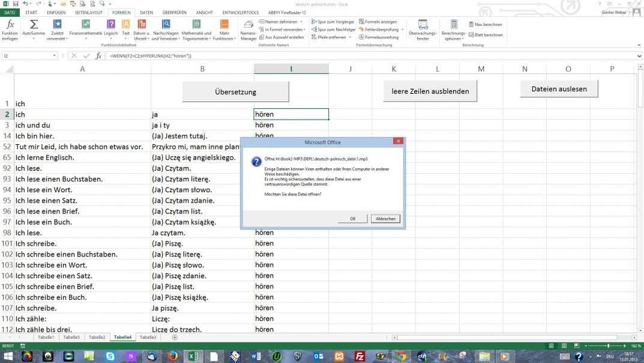Click Formeln anzeigen in the ribbon
The width and height of the screenshot is (644, 363).
[x=378, y=22]
